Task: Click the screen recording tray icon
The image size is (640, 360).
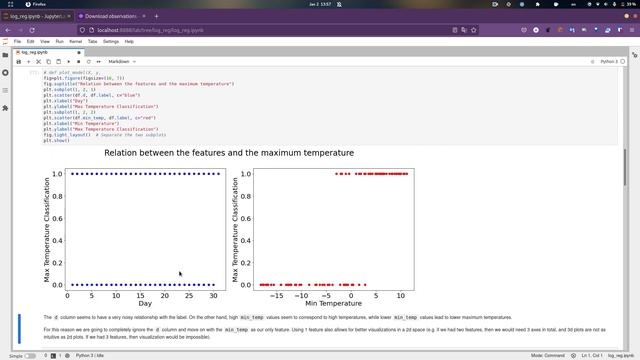Action: click(495, 4)
